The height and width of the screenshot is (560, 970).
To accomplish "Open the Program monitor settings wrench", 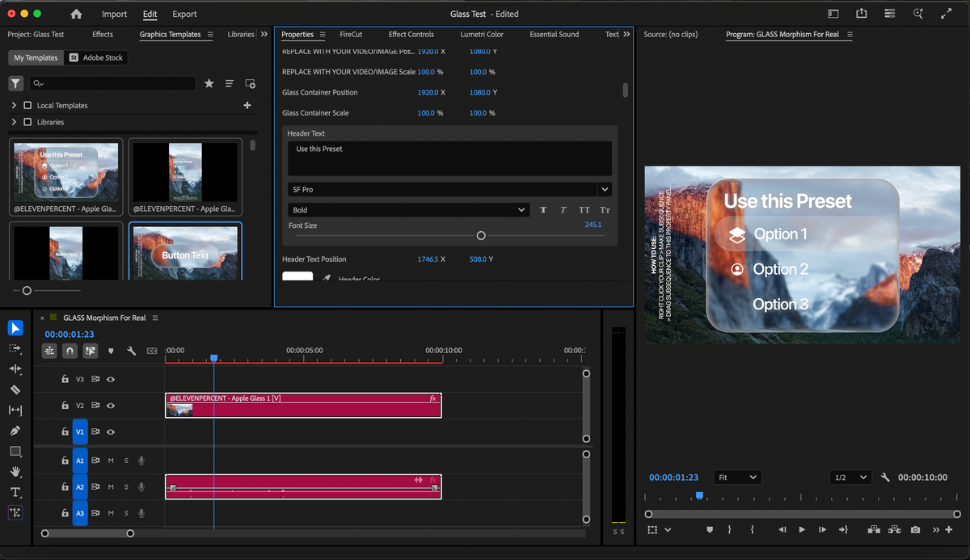I will pos(885,478).
